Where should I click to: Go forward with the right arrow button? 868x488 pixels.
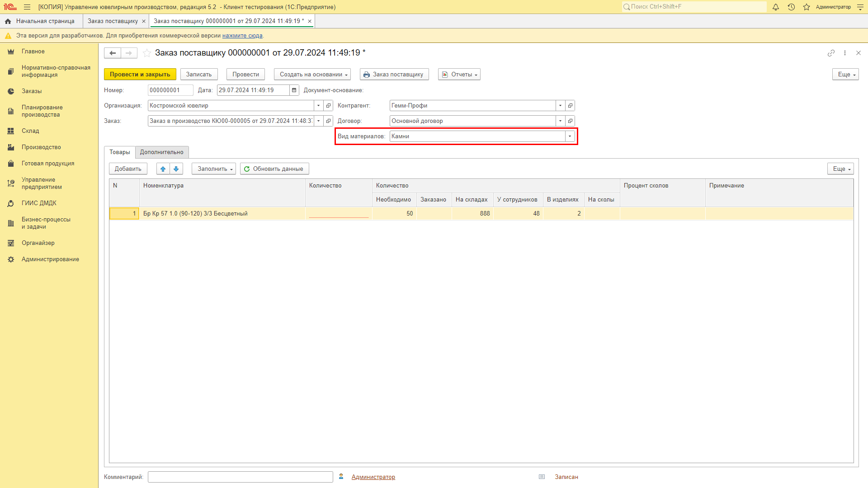tap(129, 53)
